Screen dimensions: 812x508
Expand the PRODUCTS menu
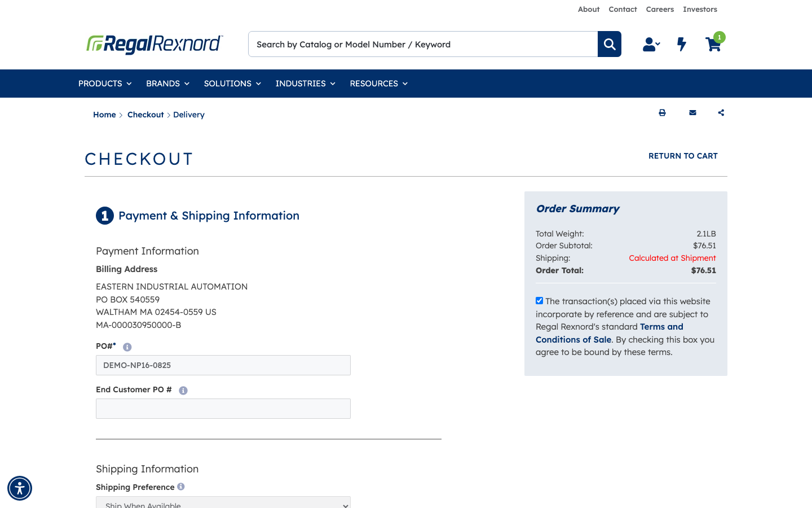tap(105, 84)
